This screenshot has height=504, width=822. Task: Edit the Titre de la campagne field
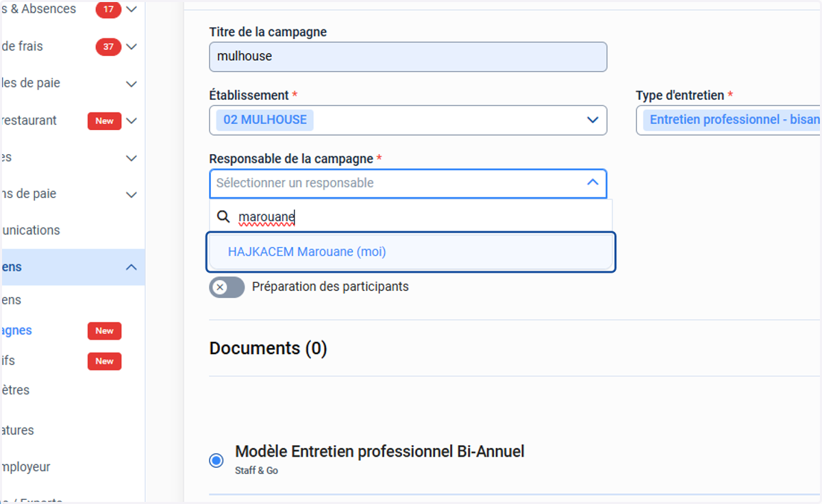tap(408, 57)
